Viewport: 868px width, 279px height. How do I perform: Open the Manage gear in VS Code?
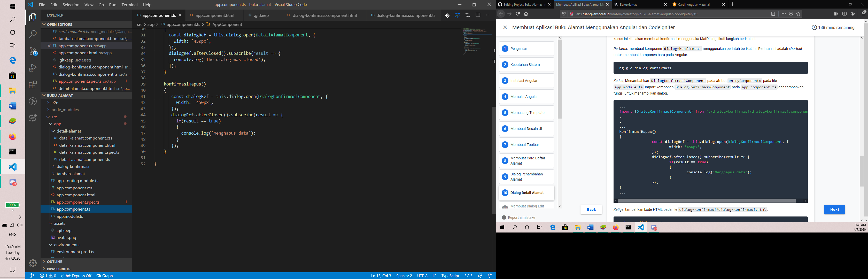[x=33, y=263]
